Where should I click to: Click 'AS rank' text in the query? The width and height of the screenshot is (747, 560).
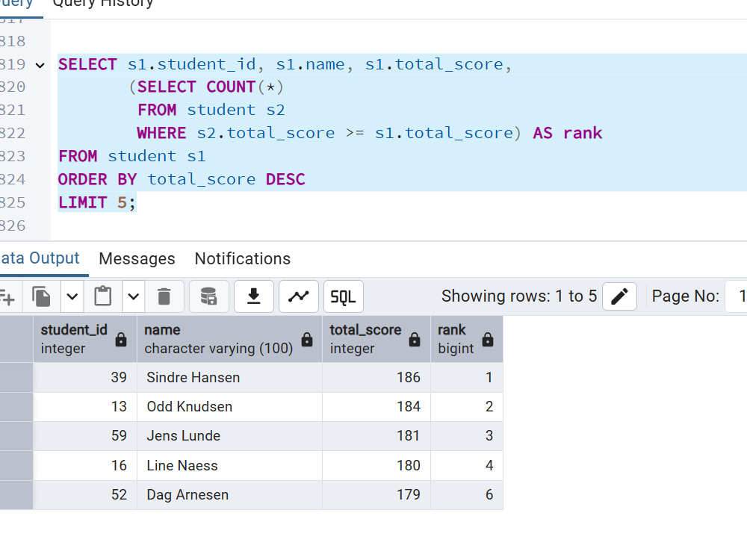point(568,134)
